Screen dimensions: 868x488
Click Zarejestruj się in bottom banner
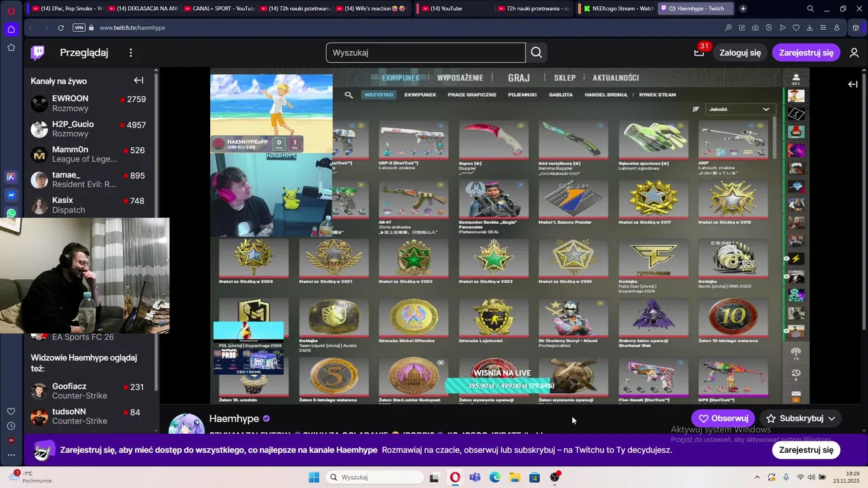point(806,450)
